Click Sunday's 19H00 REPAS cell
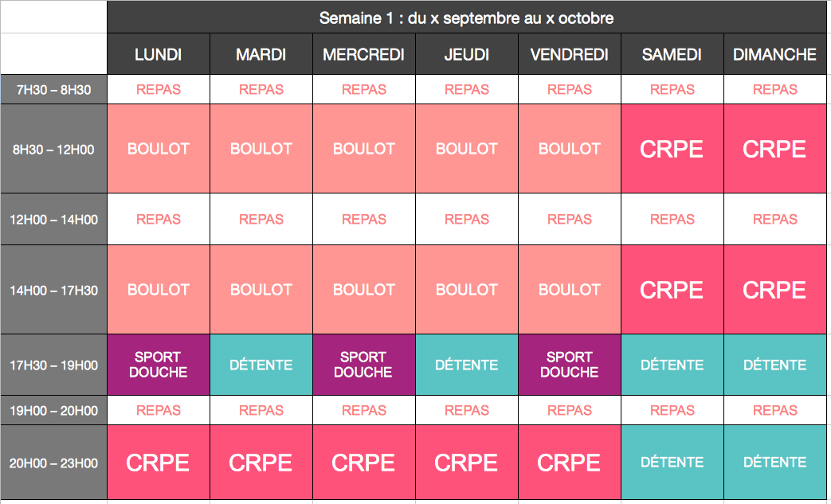 click(775, 410)
